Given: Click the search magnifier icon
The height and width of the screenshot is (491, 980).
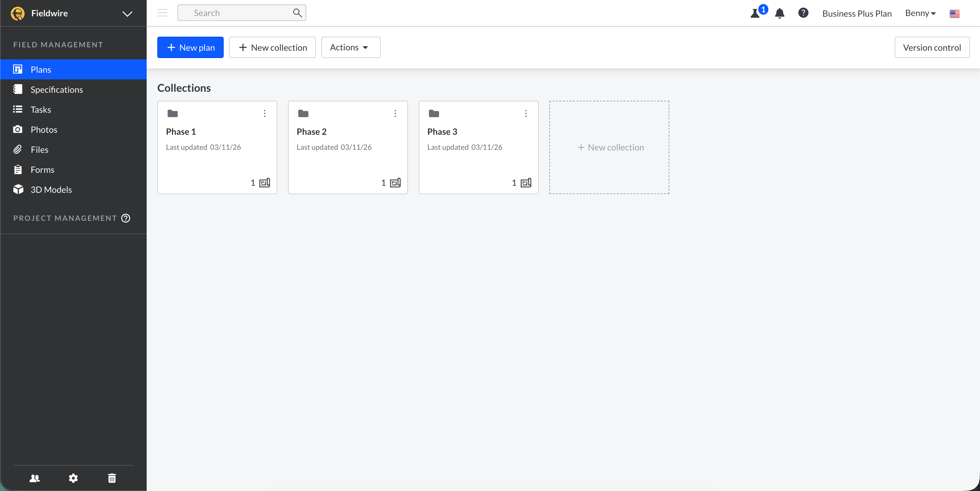Looking at the screenshot, I should [x=297, y=13].
